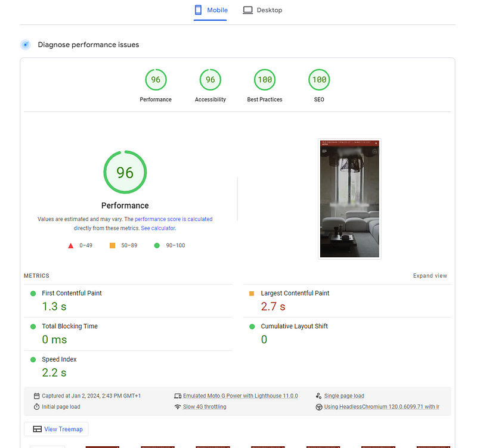Click the page screenshot thumbnail
Viewport: 477px width, 448px height.
pyautogui.click(x=349, y=197)
